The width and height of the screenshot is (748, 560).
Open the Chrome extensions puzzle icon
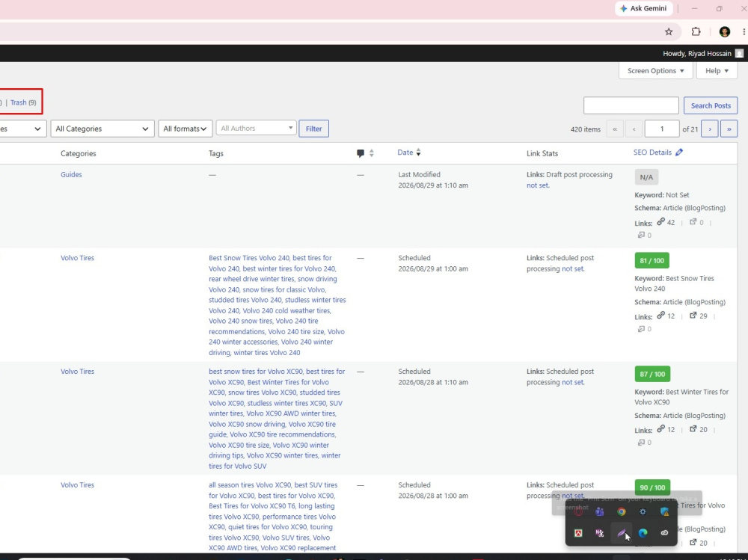(x=696, y=32)
